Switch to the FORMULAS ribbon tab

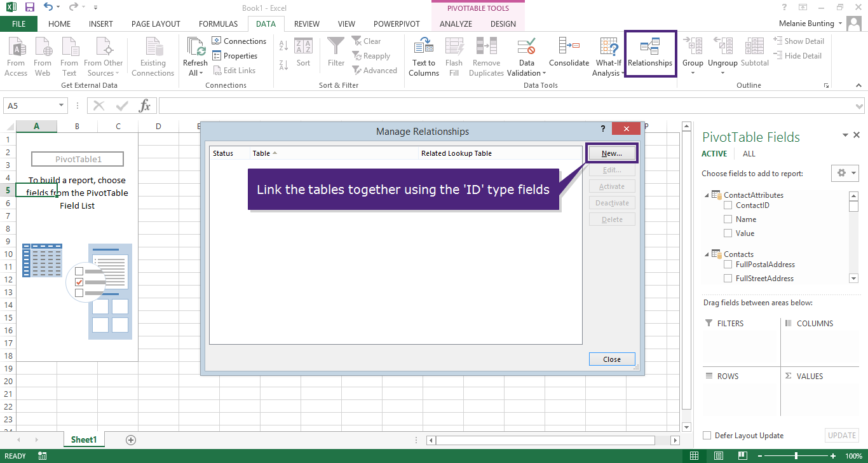(218, 24)
